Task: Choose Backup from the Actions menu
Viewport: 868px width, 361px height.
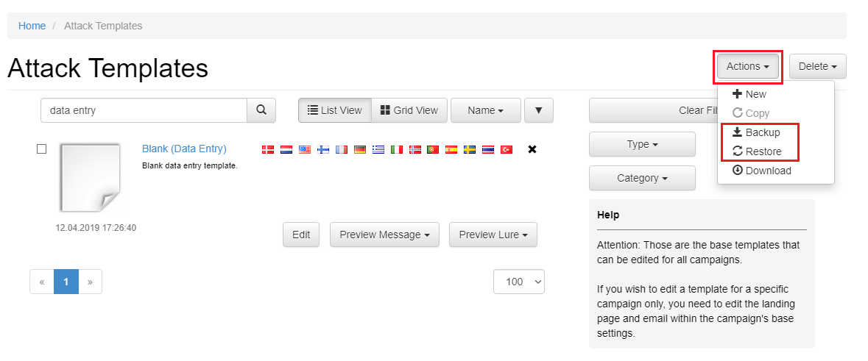Action: 756,132
